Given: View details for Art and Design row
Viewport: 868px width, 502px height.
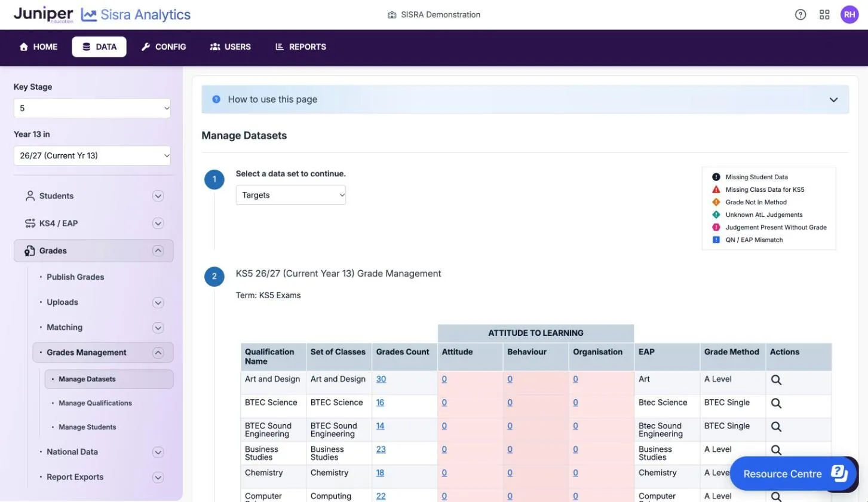Looking at the screenshot, I should pos(776,379).
